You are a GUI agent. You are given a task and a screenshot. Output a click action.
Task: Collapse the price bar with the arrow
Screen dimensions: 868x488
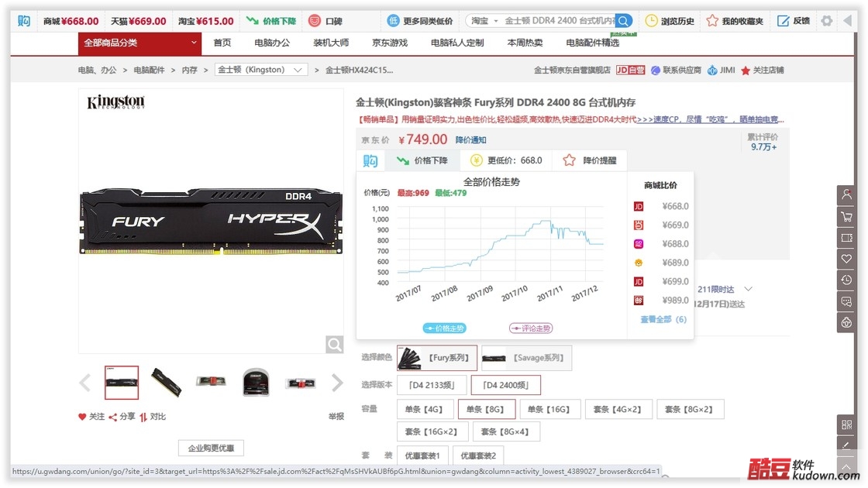[x=848, y=21]
